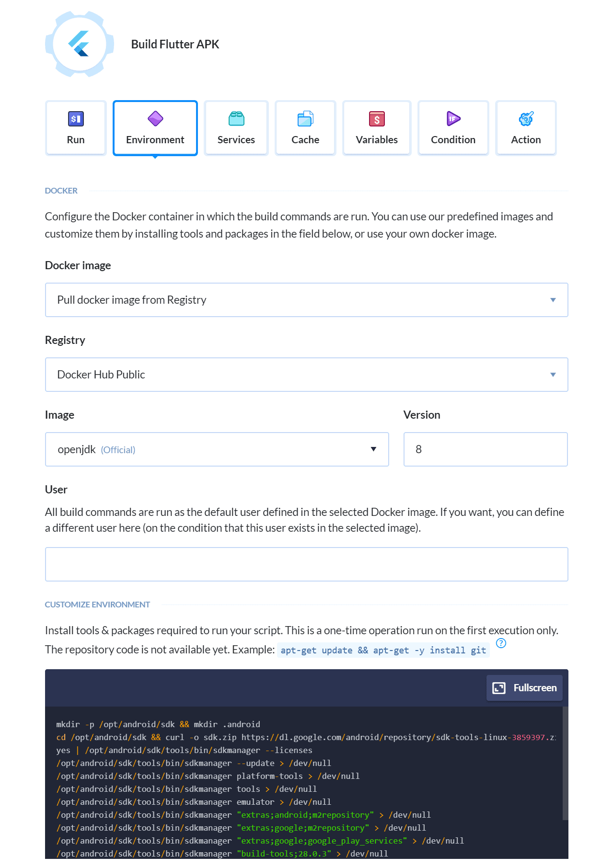This screenshot has height=868, width=613.
Task: Click the Flutter logo icon
Action: (x=79, y=44)
